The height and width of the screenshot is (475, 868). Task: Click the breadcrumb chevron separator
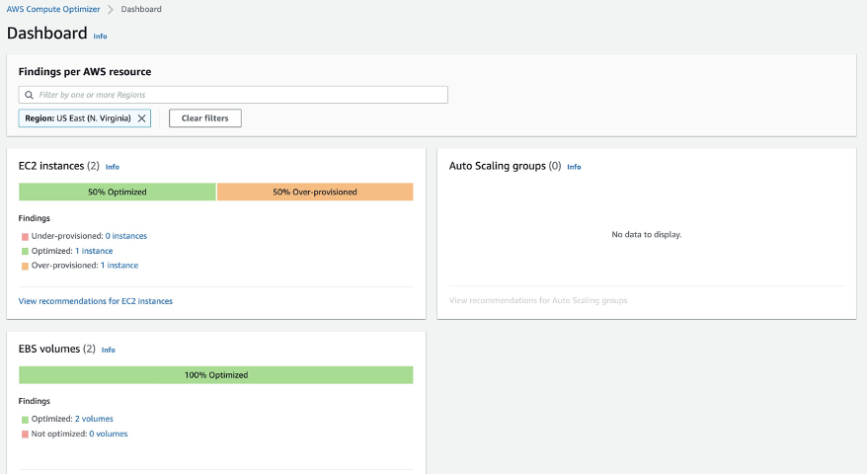click(x=111, y=10)
